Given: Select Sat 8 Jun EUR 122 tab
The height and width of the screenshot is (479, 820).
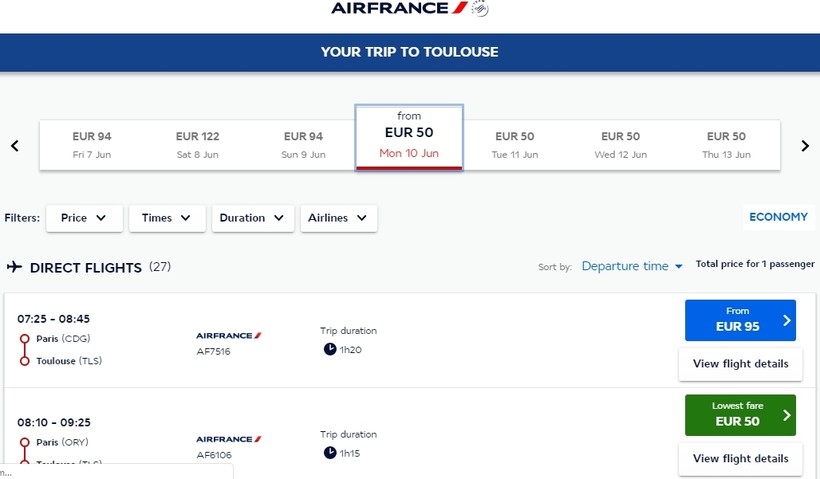Looking at the screenshot, I should click(197, 145).
